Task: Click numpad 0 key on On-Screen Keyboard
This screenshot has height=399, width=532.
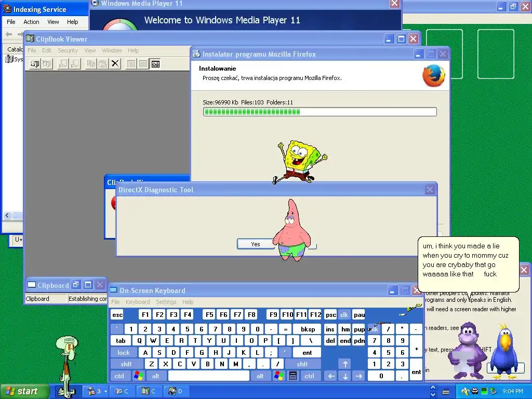Action: [x=381, y=376]
